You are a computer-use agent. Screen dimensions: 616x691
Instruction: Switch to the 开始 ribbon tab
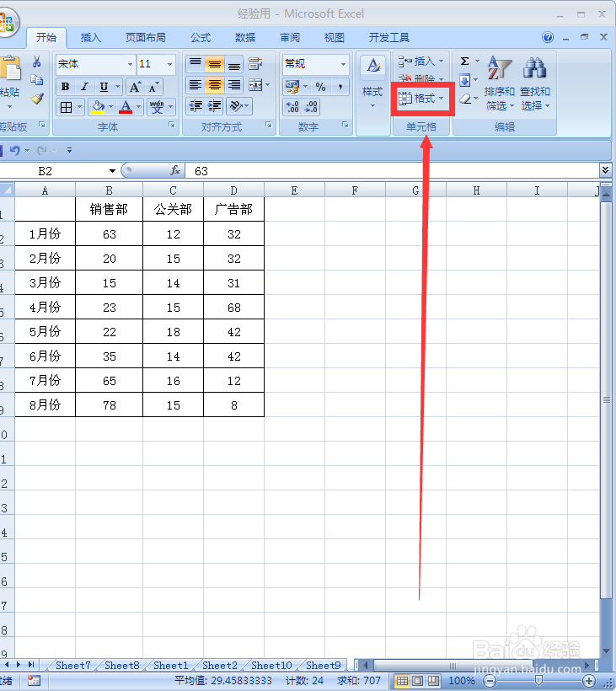[x=46, y=37]
